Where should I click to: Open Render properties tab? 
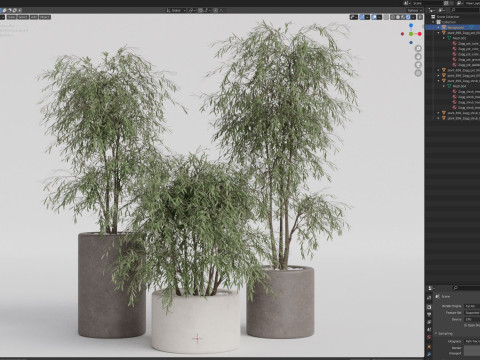pos(429,307)
